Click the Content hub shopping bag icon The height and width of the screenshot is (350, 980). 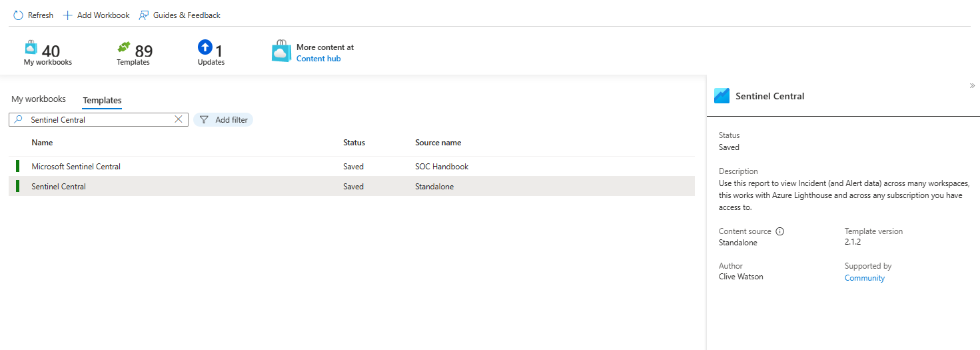pos(281,51)
